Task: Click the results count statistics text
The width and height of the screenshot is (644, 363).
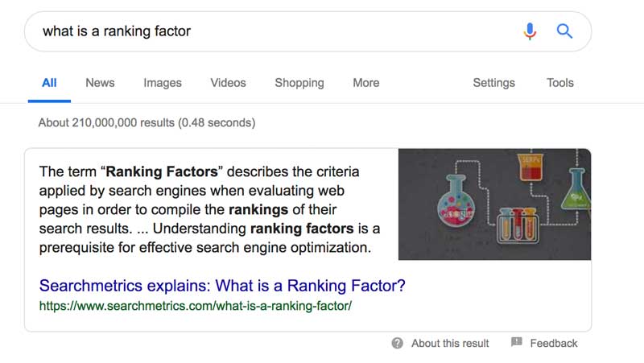Action: (147, 123)
